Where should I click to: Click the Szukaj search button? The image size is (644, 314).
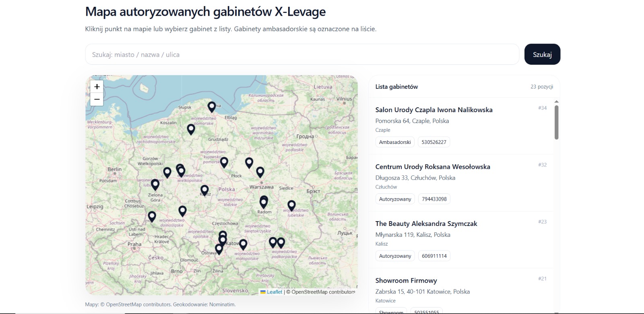(x=542, y=54)
